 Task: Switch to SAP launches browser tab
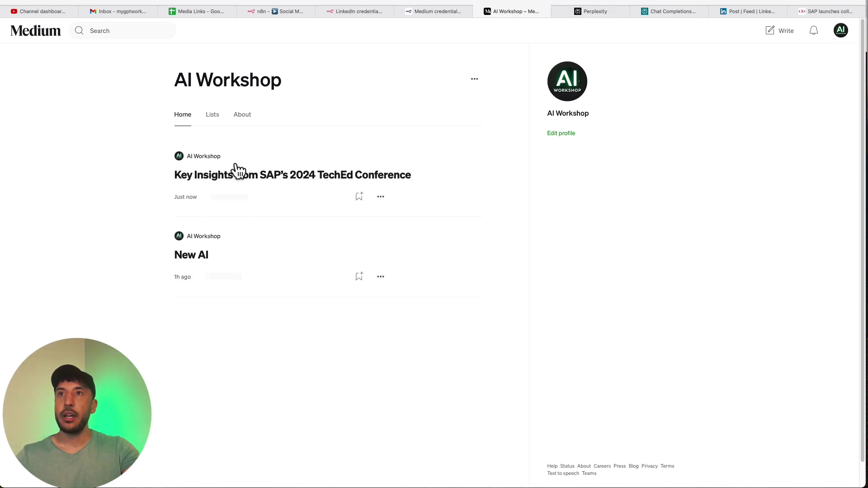point(826,11)
